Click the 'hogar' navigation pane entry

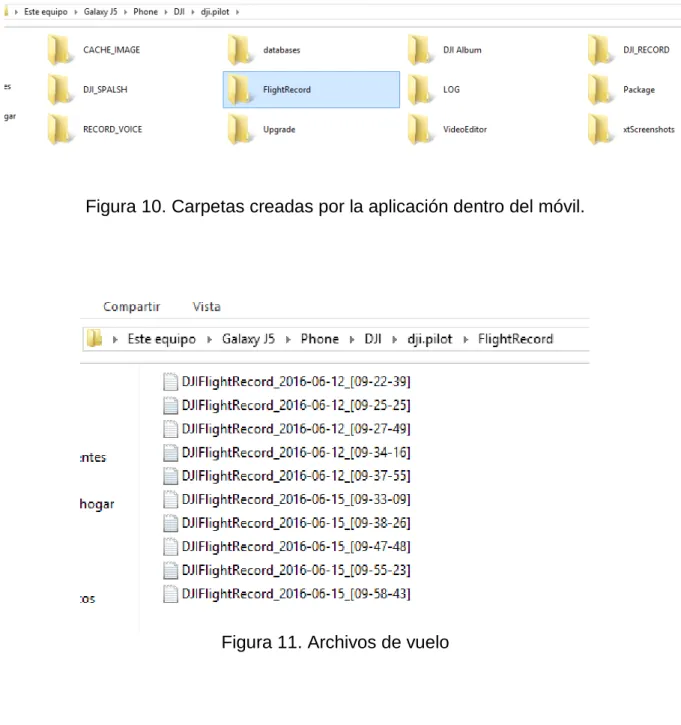(x=97, y=504)
